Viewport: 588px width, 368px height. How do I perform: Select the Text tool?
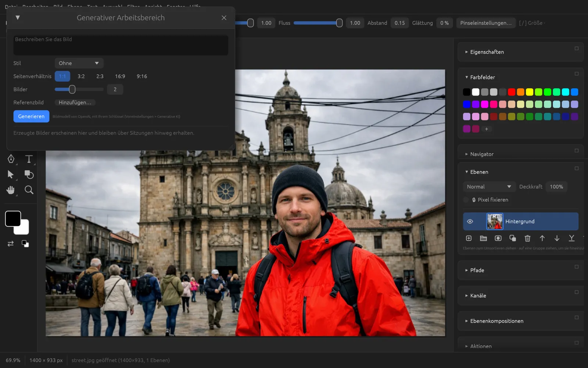(29, 159)
